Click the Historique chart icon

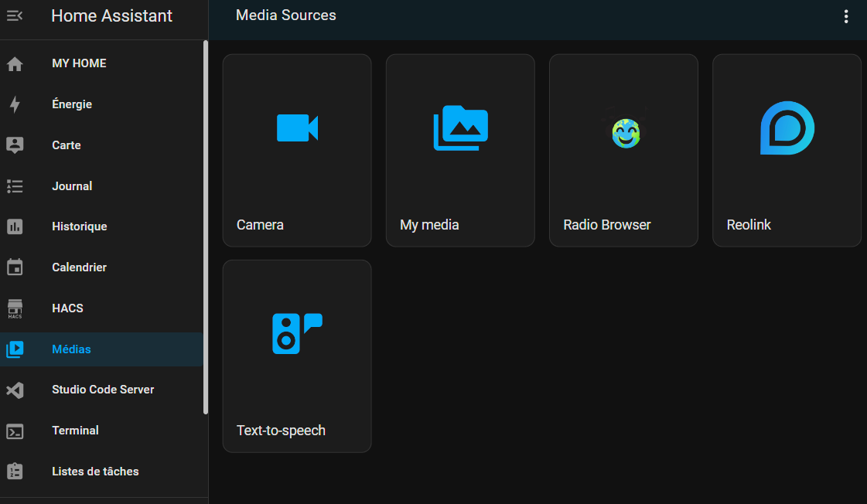(x=15, y=226)
